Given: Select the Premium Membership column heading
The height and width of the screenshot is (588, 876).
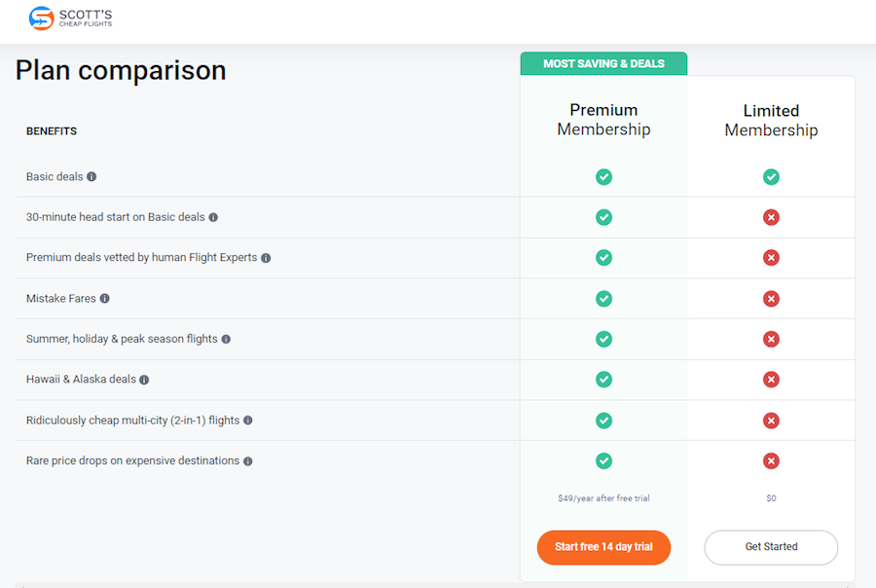Looking at the screenshot, I should tap(603, 120).
